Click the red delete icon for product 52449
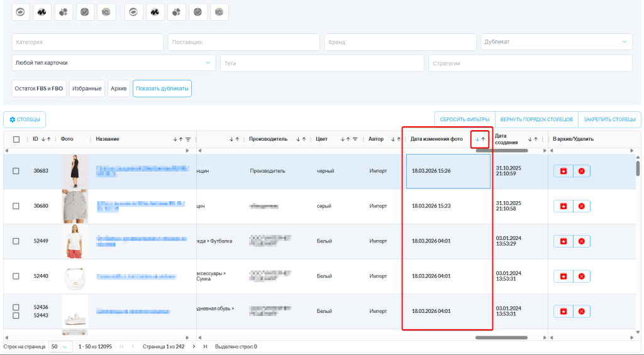Viewport: 644px width, 355px height. [581, 241]
